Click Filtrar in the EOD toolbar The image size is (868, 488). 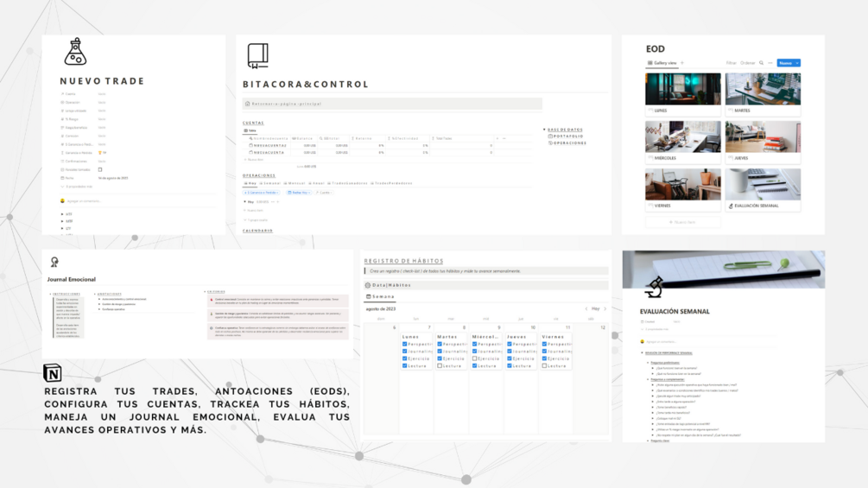[x=732, y=63]
